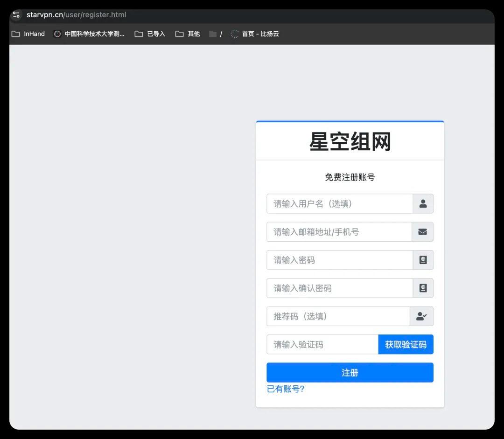504x439 pixels.
Task: Expand the 其他 bookmark folder
Action: [x=188, y=34]
